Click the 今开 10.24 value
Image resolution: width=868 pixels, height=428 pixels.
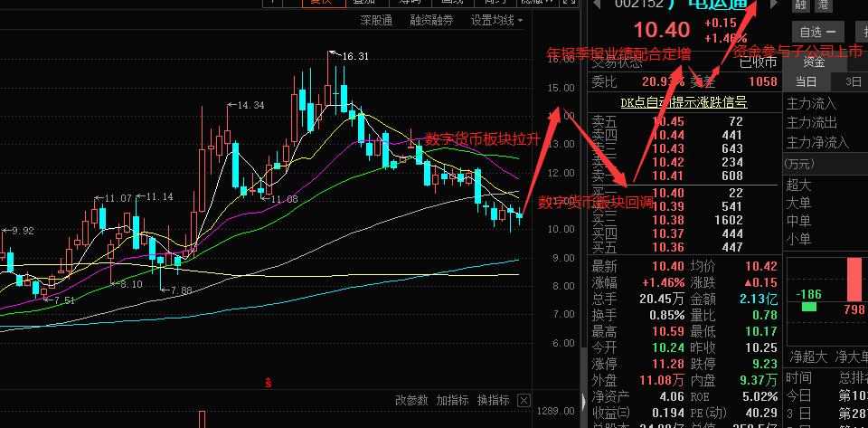point(667,347)
